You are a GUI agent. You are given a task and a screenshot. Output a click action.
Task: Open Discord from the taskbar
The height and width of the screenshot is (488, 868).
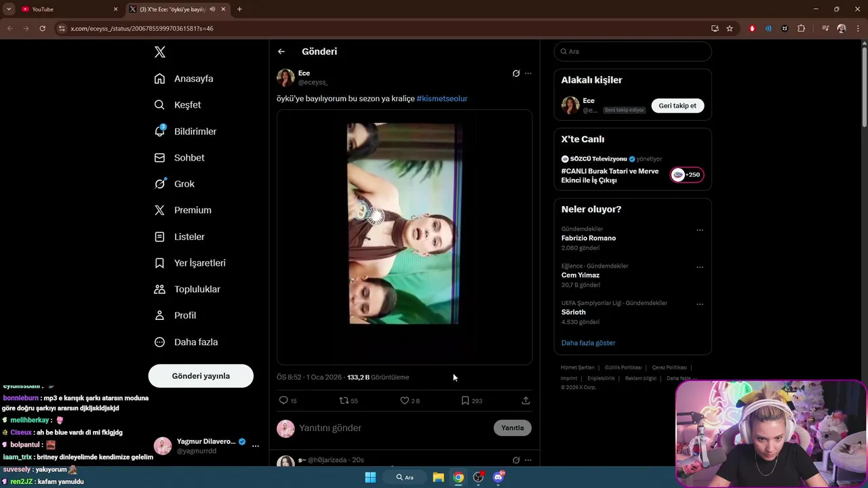pos(499,477)
